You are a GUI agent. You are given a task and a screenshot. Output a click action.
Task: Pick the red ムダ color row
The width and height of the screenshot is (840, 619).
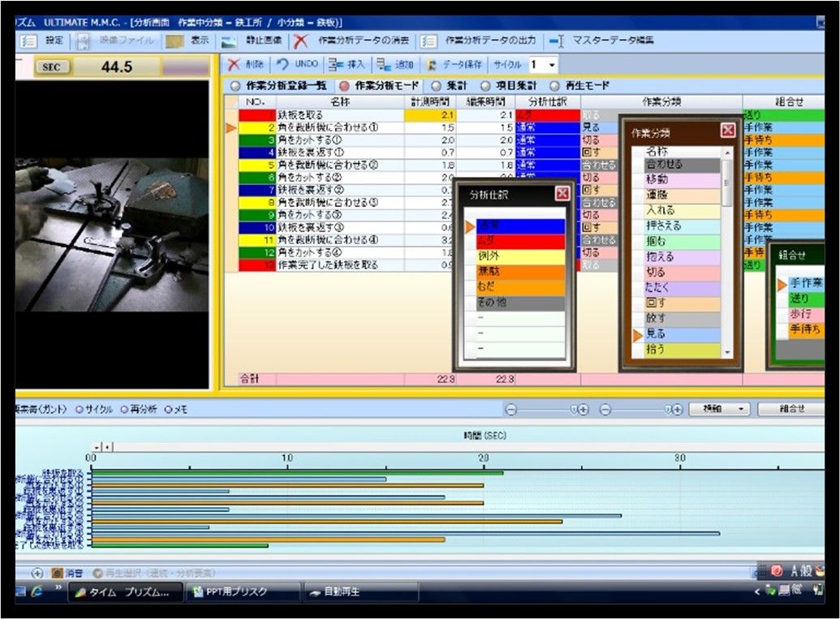pos(520,242)
